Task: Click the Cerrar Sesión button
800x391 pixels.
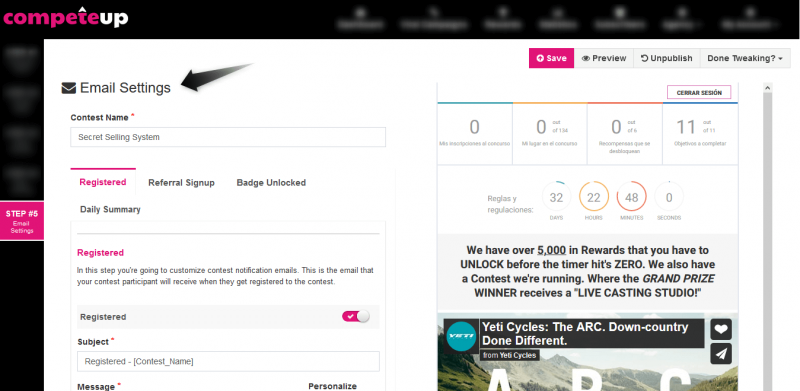Action: 699,92
